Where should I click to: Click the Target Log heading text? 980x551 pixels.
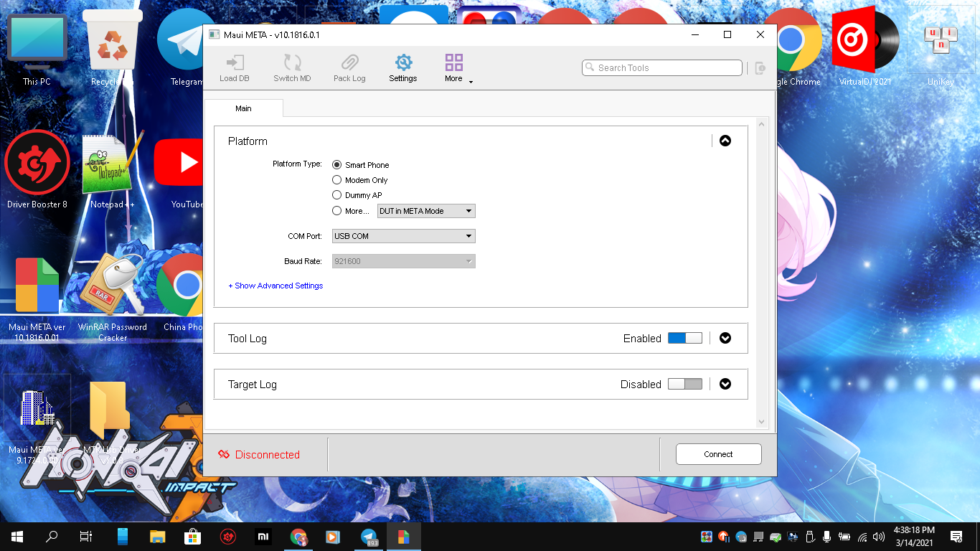(x=253, y=385)
